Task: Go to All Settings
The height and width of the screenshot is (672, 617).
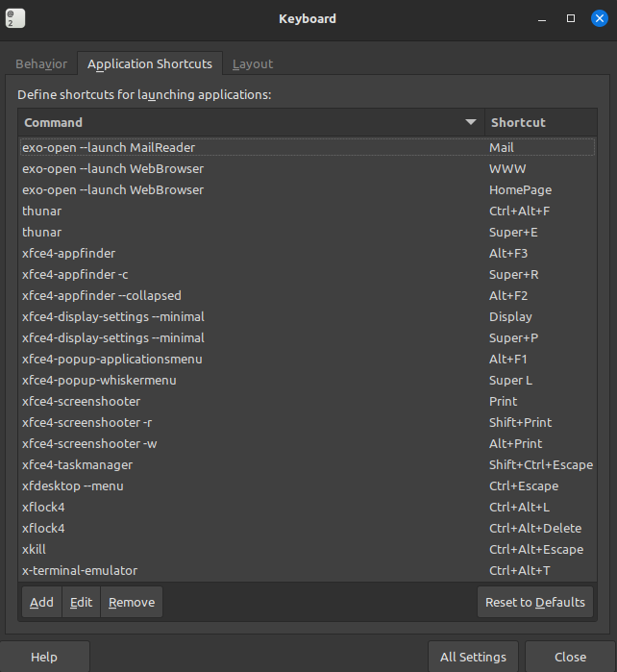Action: 473,657
